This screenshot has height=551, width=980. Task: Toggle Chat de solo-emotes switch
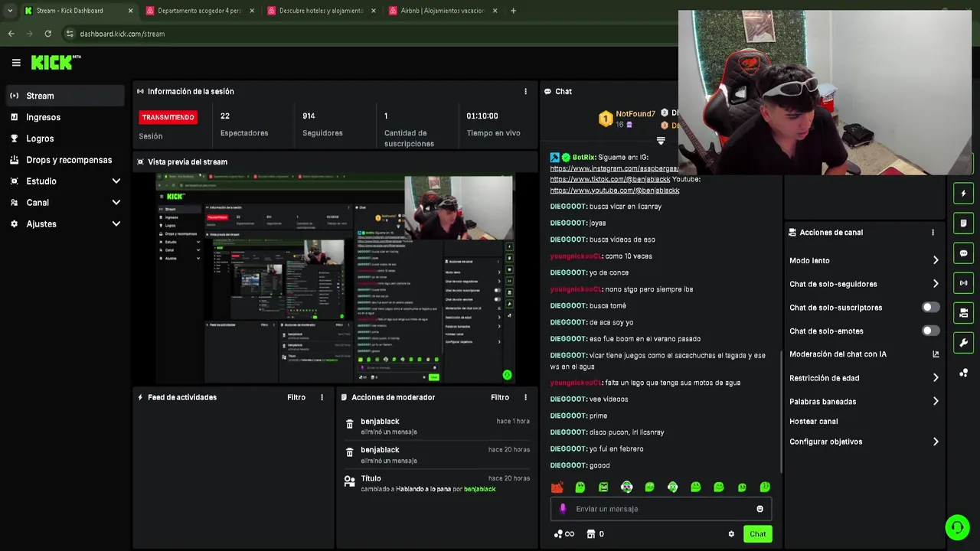pos(930,331)
